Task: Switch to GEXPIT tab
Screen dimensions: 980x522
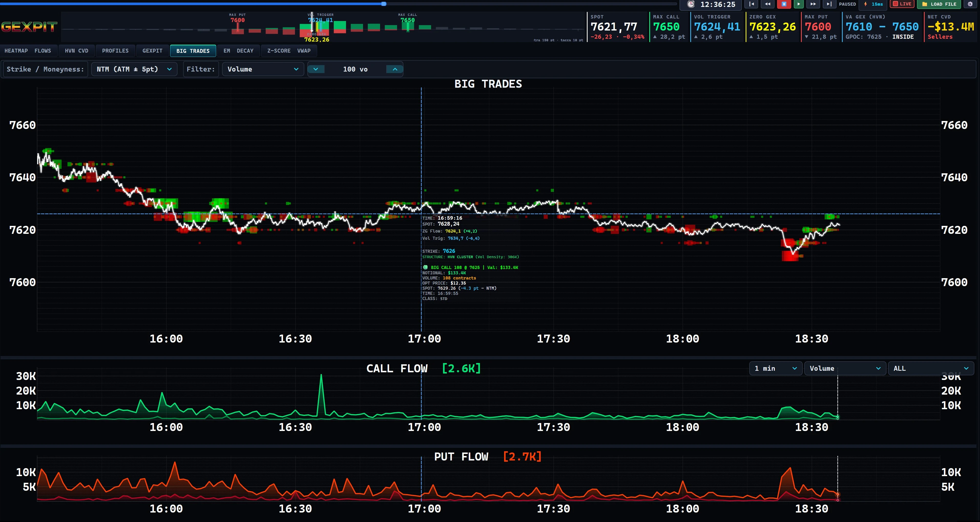Action: [153, 51]
